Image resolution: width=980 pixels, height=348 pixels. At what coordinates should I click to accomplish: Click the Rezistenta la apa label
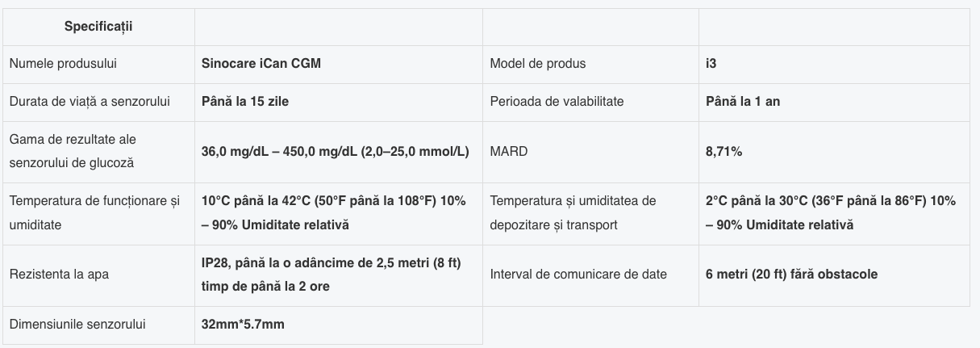coord(59,275)
